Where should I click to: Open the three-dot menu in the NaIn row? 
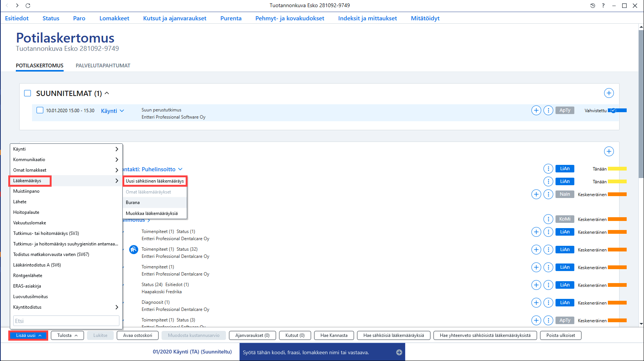[548, 194]
